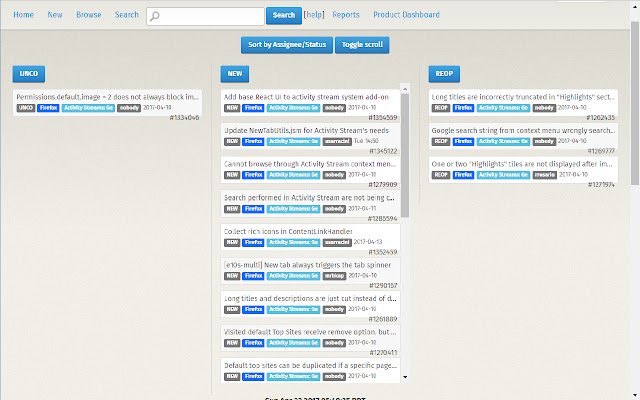Open 'One or two Highlights tiles not displayed' bug

522,164
